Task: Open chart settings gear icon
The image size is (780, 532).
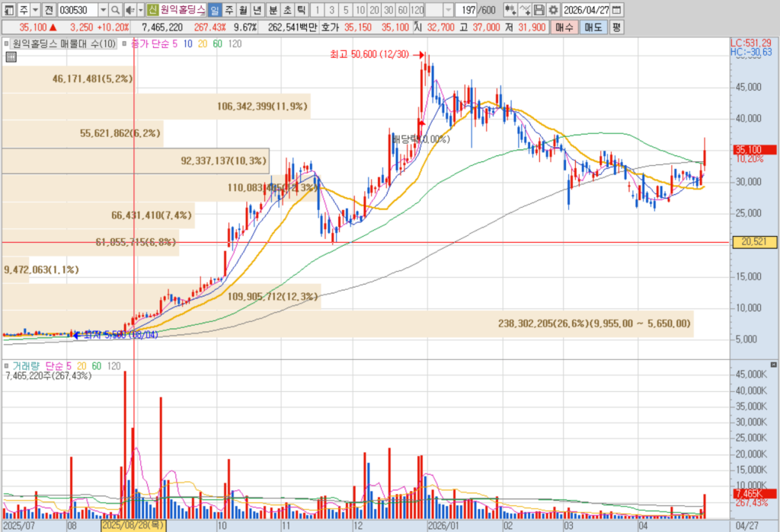Action: click(x=553, y=10)
